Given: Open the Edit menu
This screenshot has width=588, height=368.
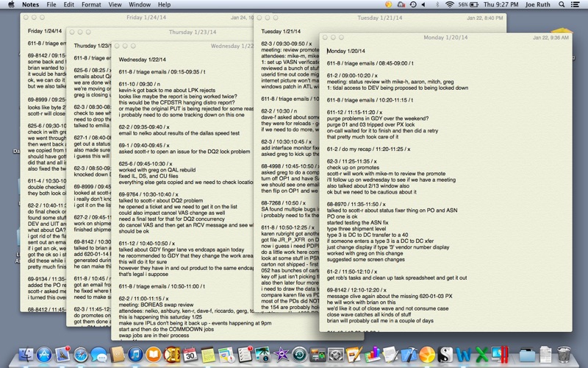Looking at the screenshot, I should [x=68, y=4].
